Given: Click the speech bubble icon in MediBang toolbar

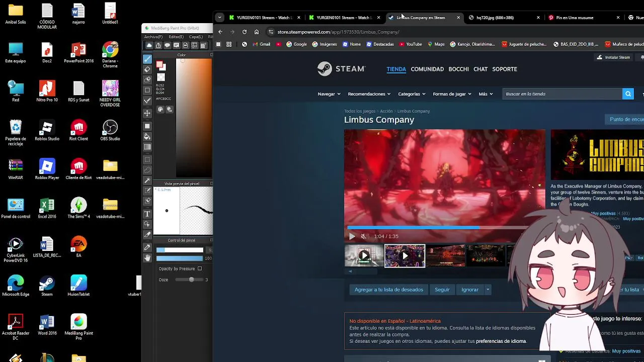Looking at the screenshot, I should (167, 45).
